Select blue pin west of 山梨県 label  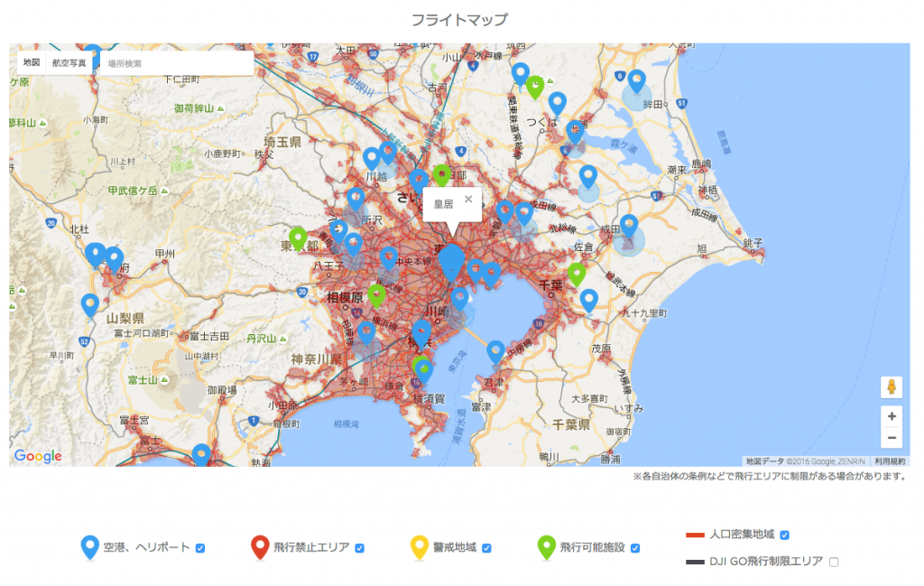(x=89, y=305)
